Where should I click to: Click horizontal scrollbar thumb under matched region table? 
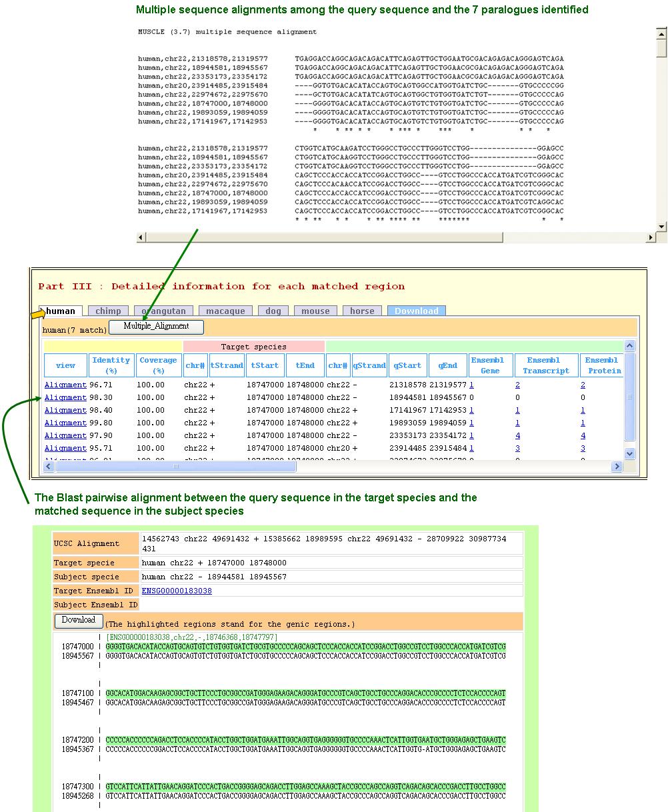point(175,467)
